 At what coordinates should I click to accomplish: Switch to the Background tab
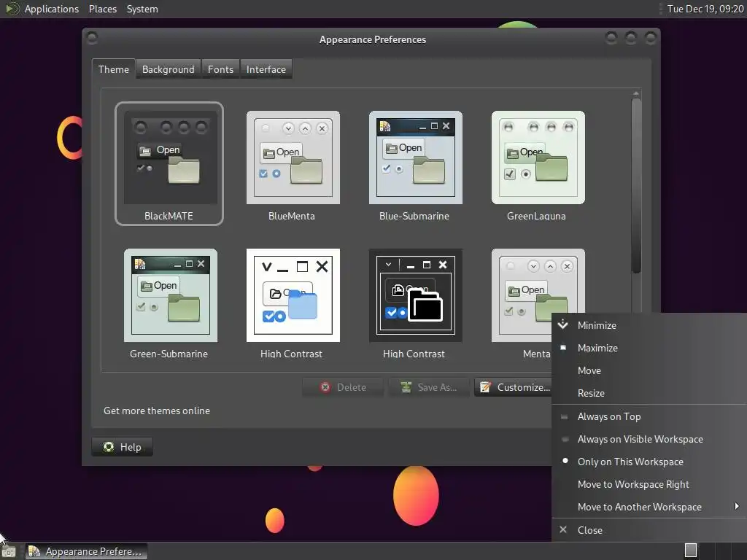(x=169, y=69)
